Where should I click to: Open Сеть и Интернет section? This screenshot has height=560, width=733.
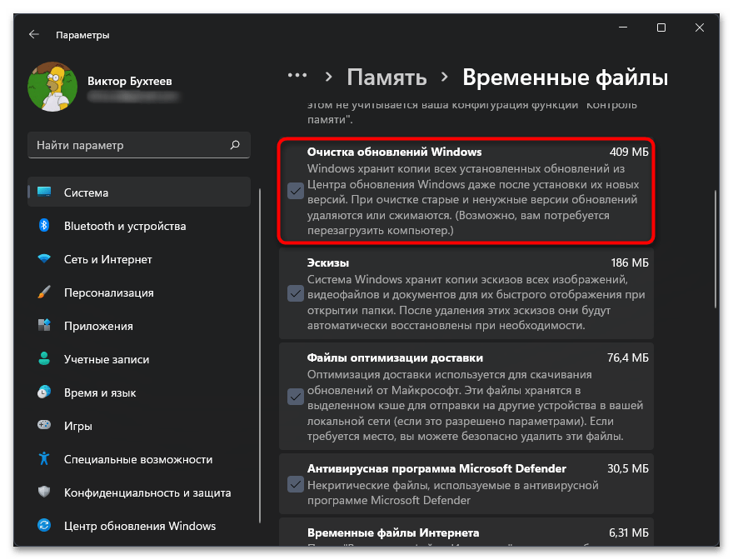point(139,259)
